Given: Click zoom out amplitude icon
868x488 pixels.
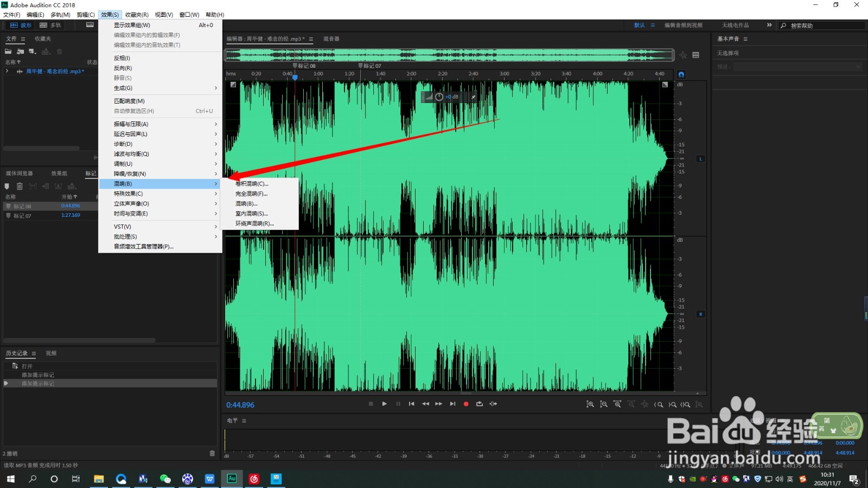Looking at the screenshot, I should click(x=604, y=404).
